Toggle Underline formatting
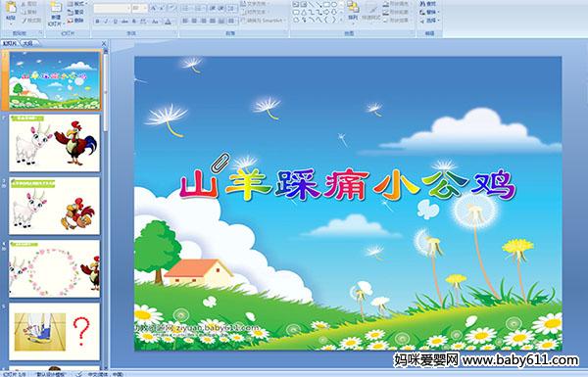The height and width of the screenshot is (377, 588). coord(115,22)
